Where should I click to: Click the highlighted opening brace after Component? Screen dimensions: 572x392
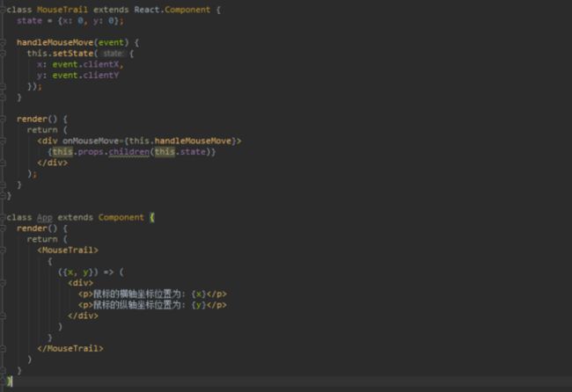(x=152, y=217)
